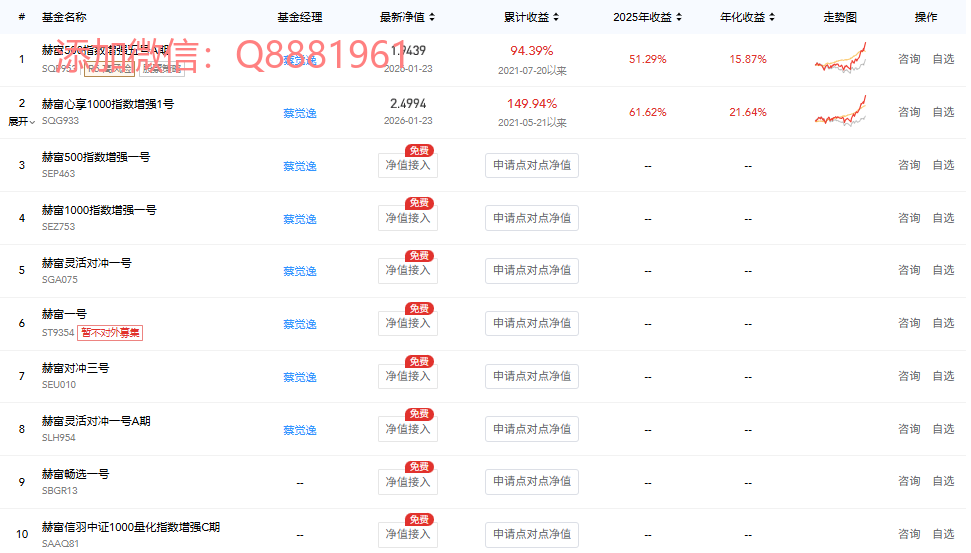
Task: Expand row 2 using 展开 toggle
Action: 21,122
